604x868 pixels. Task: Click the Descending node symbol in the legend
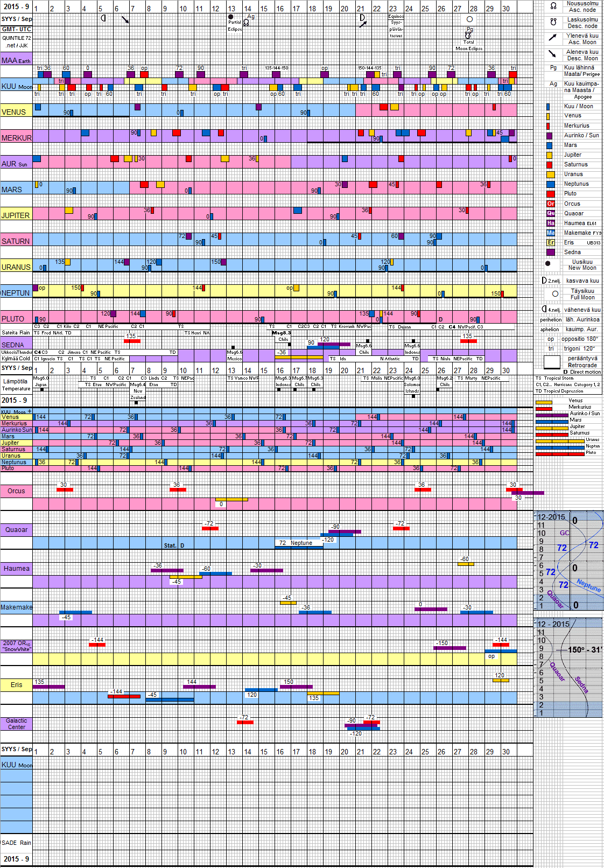(553, 23)
